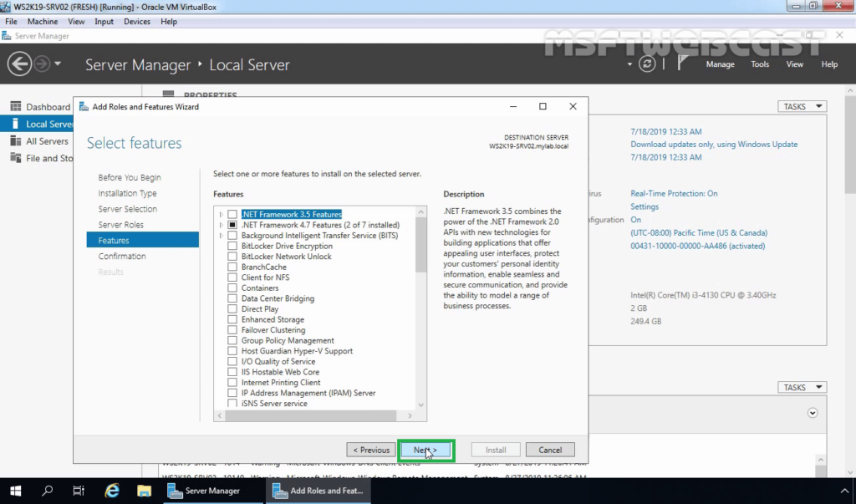Open VirtualBox Machine menu
This screenshot has height=504, width=856.
tap(43, 21)
